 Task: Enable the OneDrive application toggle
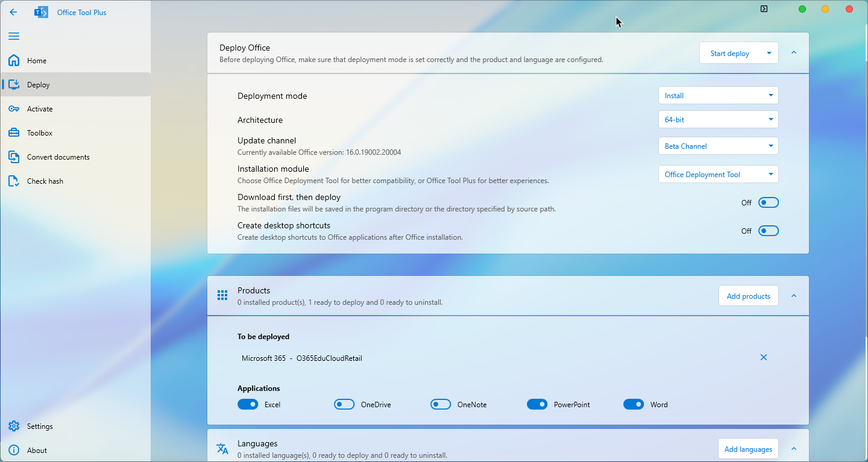(x=344, y=404)
